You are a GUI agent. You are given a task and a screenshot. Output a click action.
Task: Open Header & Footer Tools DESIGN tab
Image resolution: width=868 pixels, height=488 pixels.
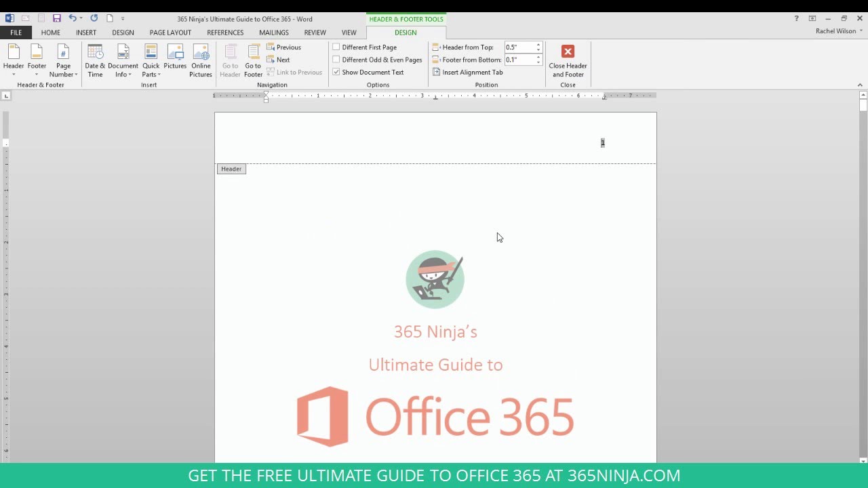tap(406, 33)
